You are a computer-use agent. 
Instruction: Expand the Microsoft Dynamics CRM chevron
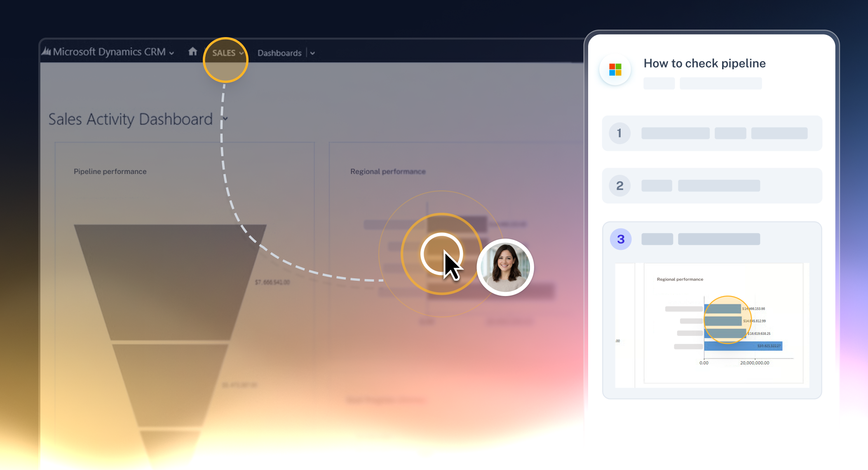(x=171, y=53)
